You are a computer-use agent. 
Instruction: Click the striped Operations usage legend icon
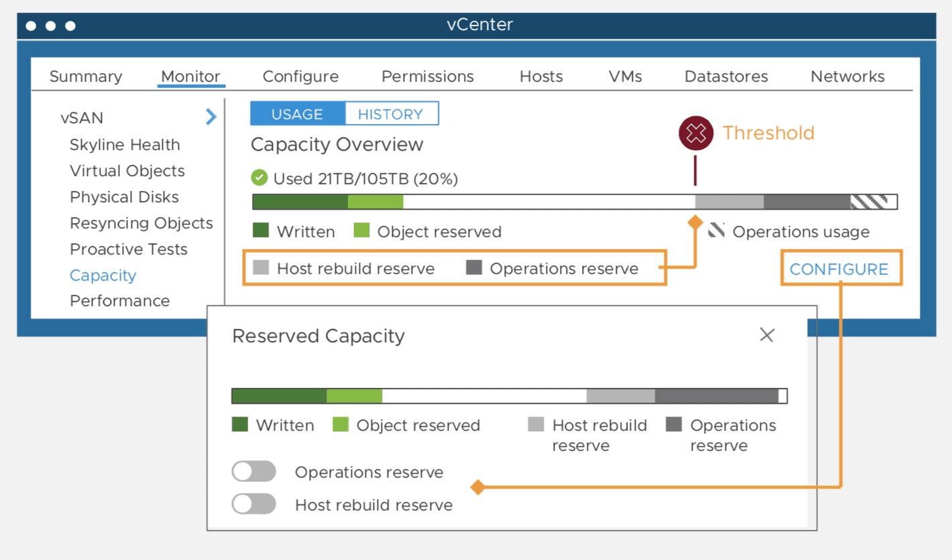pos(717,230)
